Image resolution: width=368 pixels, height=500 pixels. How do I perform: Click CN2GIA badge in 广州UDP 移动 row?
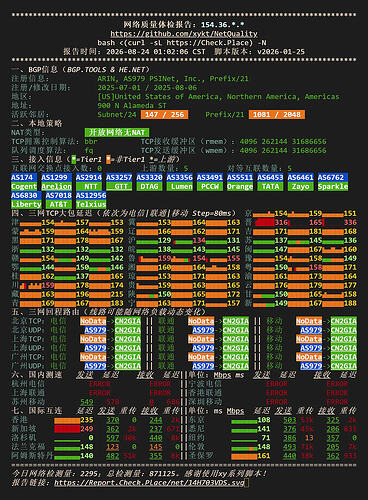click(x=344, y=366)
